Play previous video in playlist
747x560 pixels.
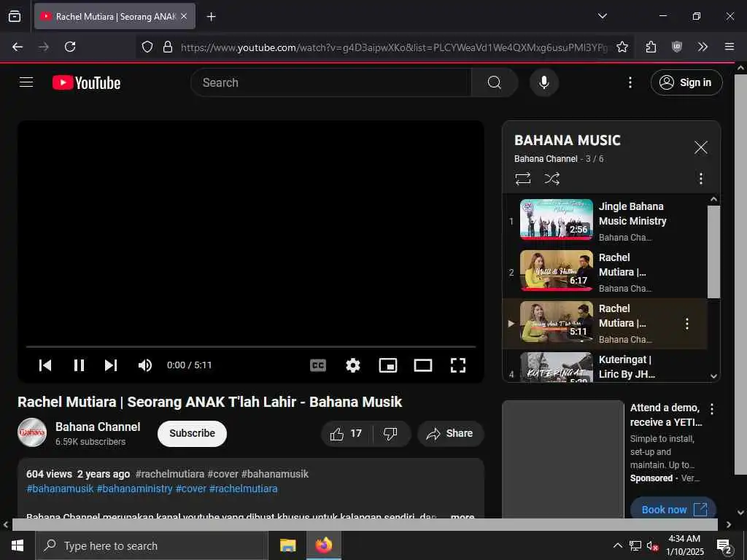[x=45, y=365]
